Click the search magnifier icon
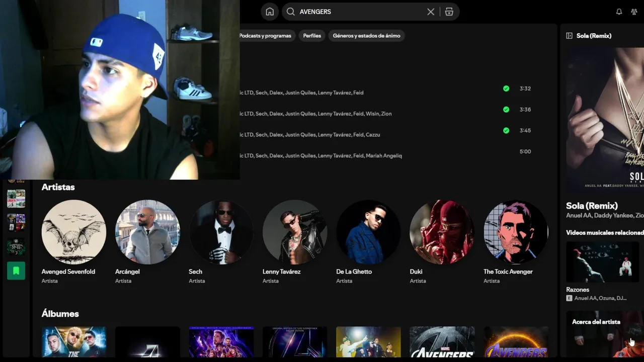 point(290,12)
